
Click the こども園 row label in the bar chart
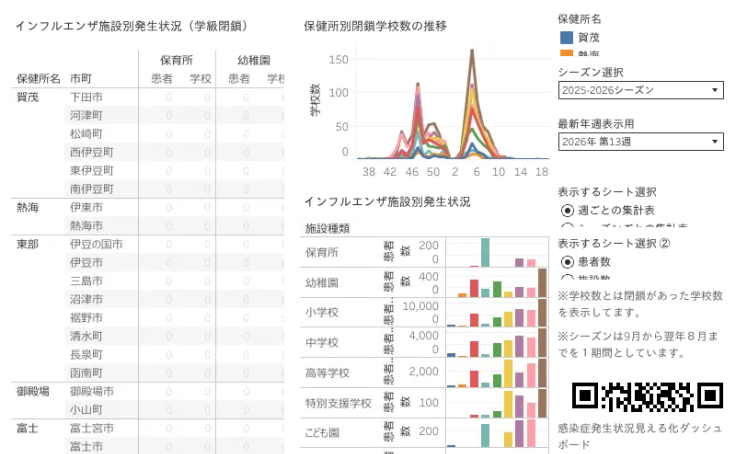[x=322, y=433]
